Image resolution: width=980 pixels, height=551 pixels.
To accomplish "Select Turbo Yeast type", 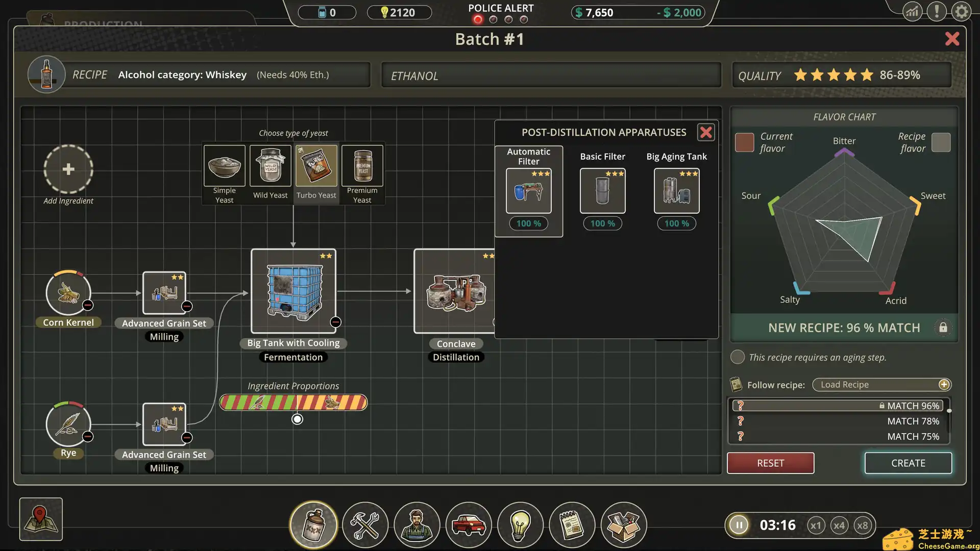I will click(x=316, y=166).
